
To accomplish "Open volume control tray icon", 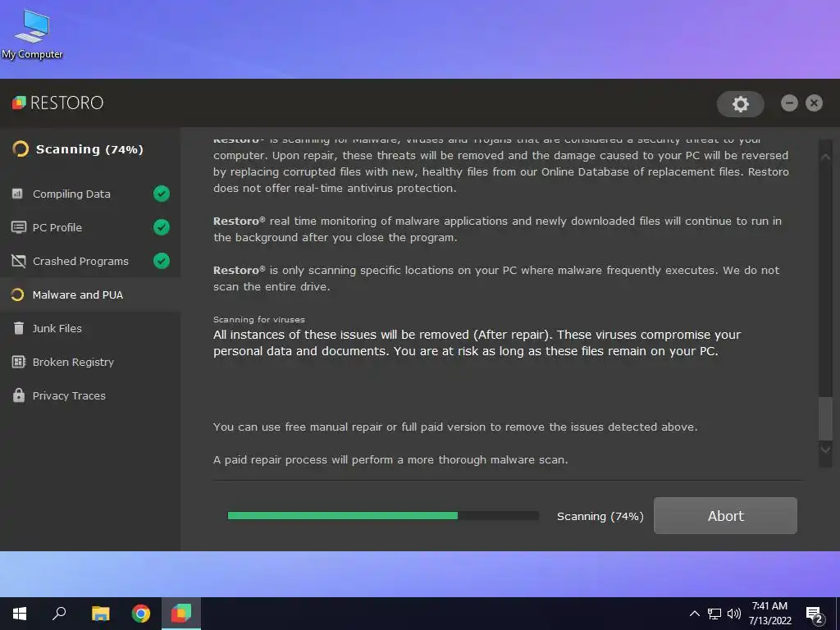I will pos(733,614).
